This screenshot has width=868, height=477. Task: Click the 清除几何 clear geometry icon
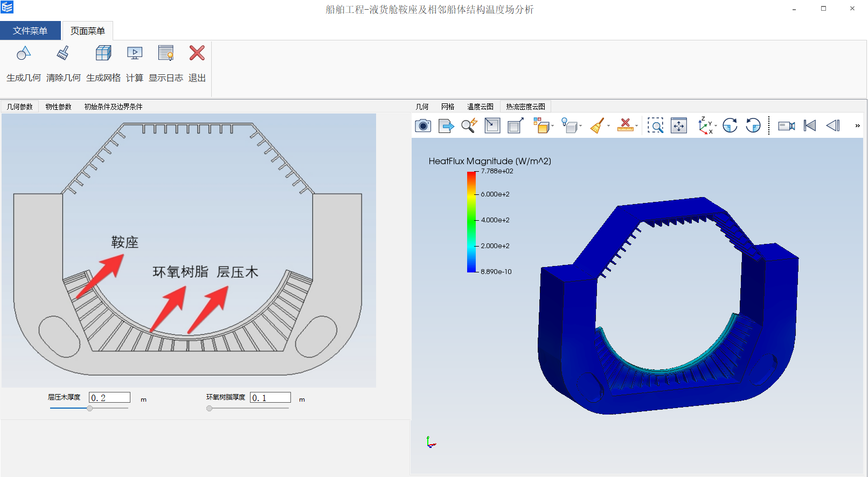[x=63, y=53]
